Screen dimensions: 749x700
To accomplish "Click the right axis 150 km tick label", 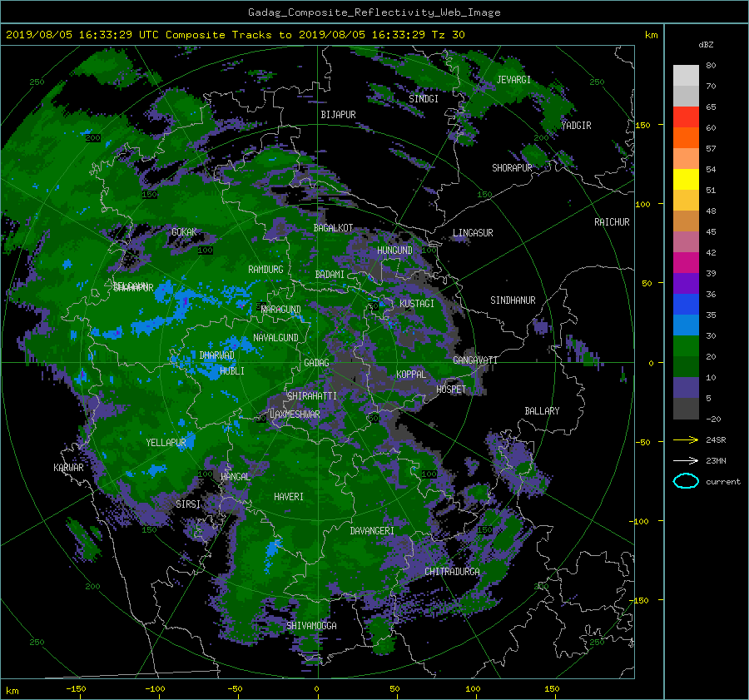I will click(x=642, y=125).
